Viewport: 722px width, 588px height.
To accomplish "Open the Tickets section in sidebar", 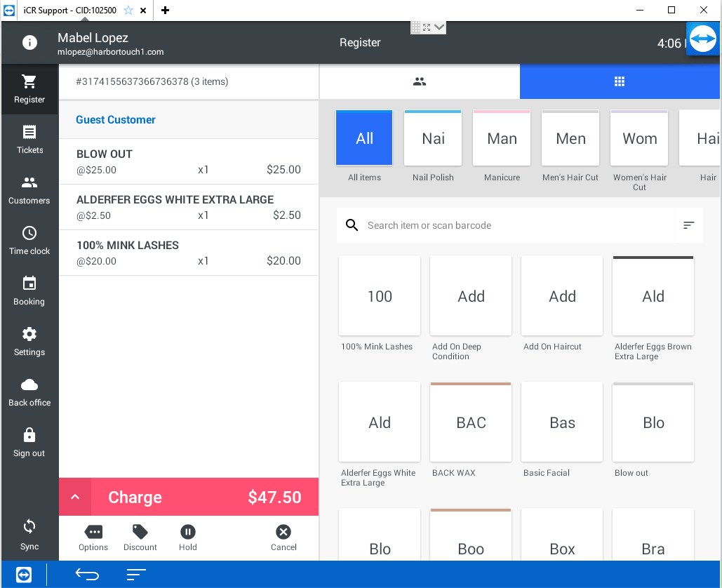I will [x=29, y=140].
